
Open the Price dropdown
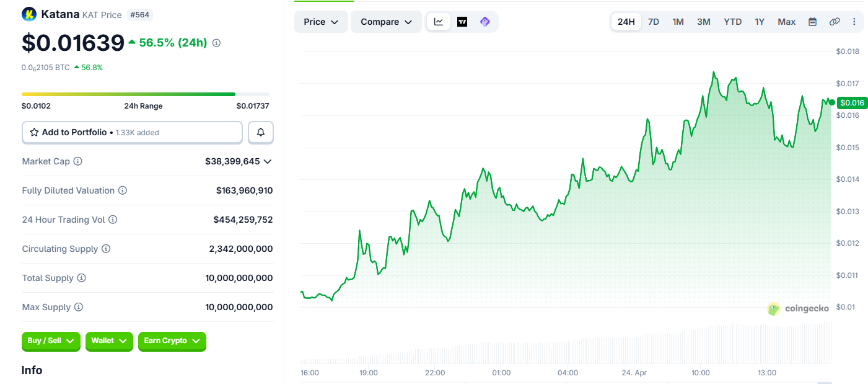(321, 22)
